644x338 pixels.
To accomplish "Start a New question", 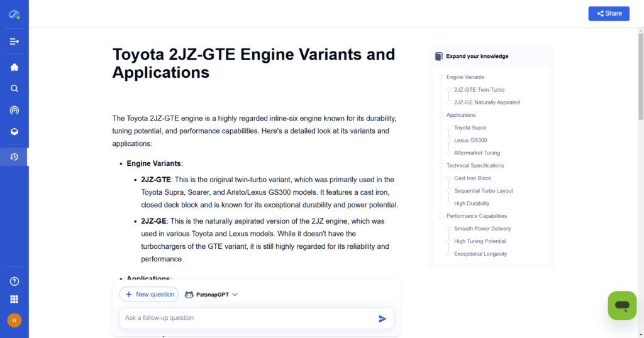I will (149, 294).
